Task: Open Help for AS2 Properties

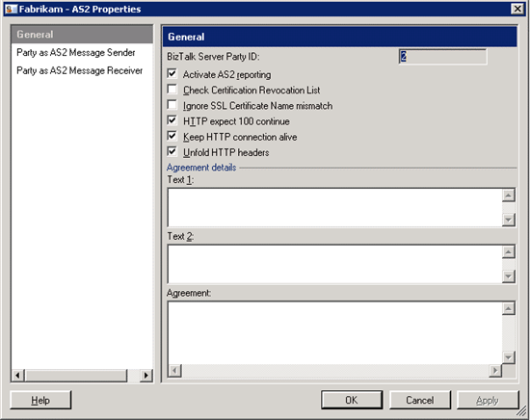Action: click(40, 400)
